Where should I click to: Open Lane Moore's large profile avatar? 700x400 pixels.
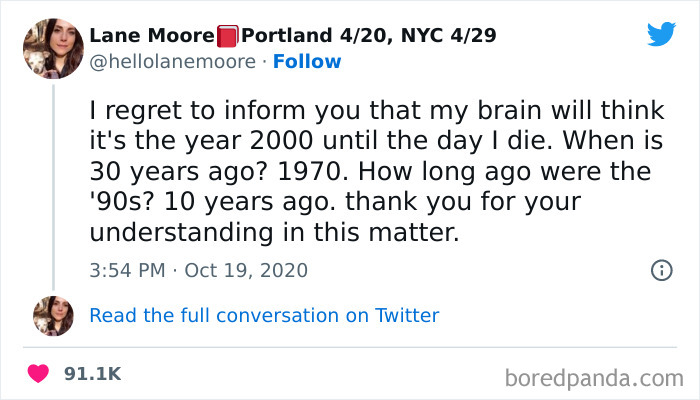[51, 48]
